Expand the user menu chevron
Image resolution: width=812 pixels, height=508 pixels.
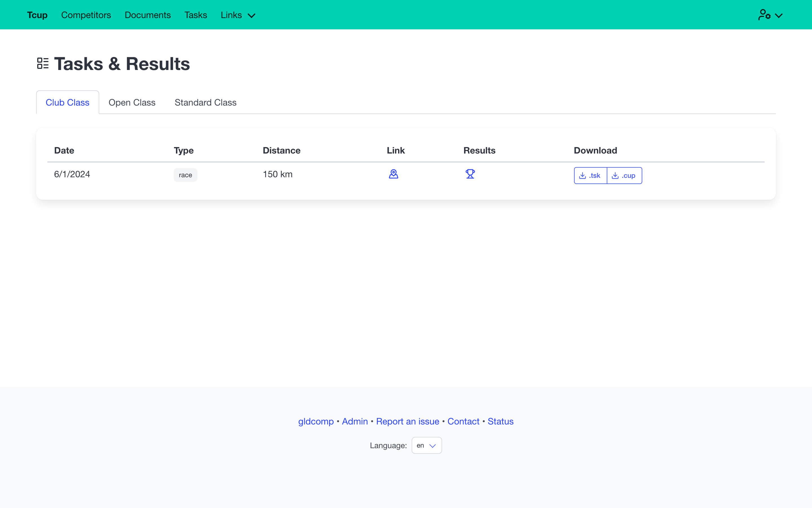[779, 16]
